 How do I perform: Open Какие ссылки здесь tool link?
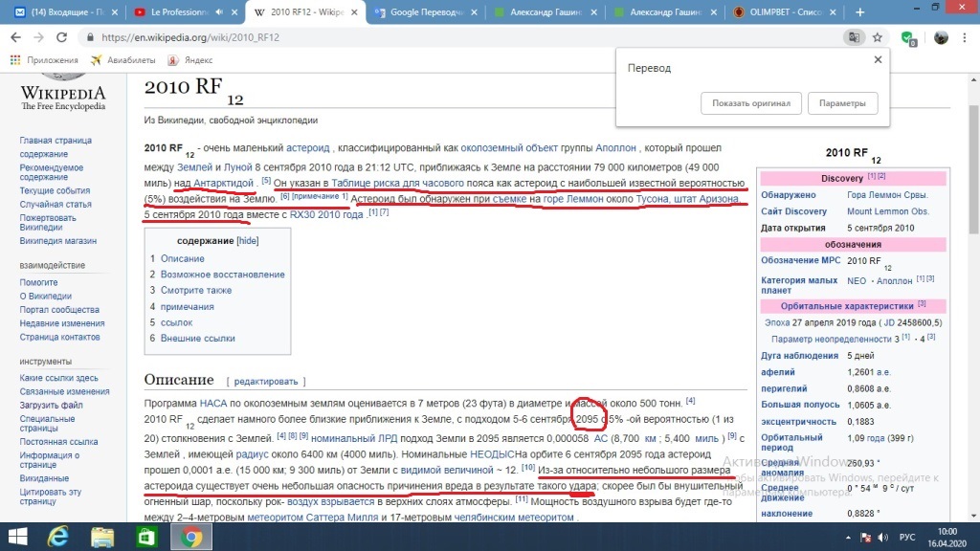pyautogui.click(x=58, y=378)
